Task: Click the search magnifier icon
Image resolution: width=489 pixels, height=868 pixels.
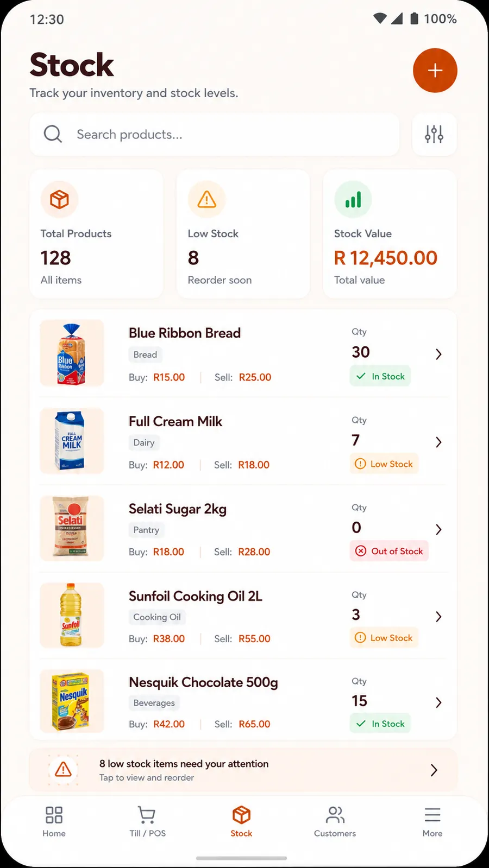Action: point(53,134)
